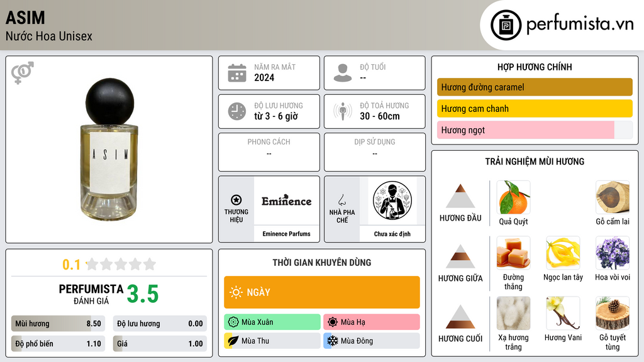Click the Mùa Xuân season tag
Image resolution: width=644 pixels, height=362 pixels.
click(x=272, y=322)
